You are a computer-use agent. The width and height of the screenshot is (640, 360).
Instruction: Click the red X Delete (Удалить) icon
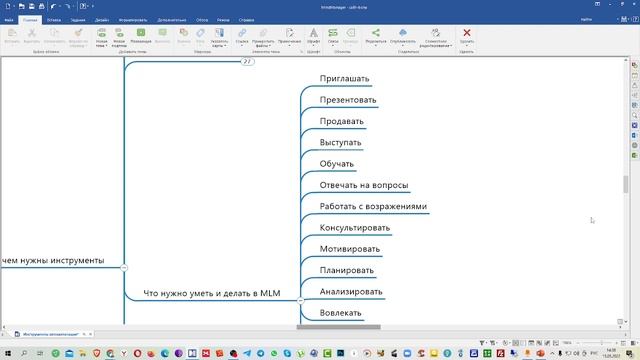tap(467, 33)
